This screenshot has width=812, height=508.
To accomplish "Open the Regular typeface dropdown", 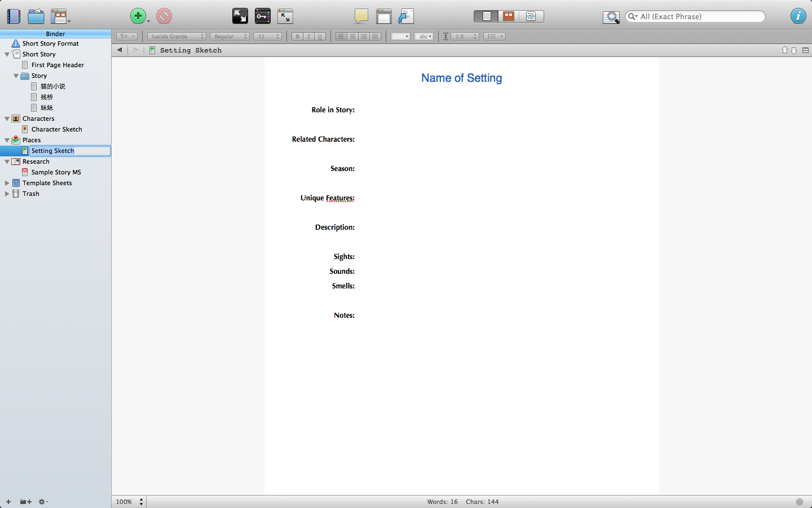I will point(230,36).
